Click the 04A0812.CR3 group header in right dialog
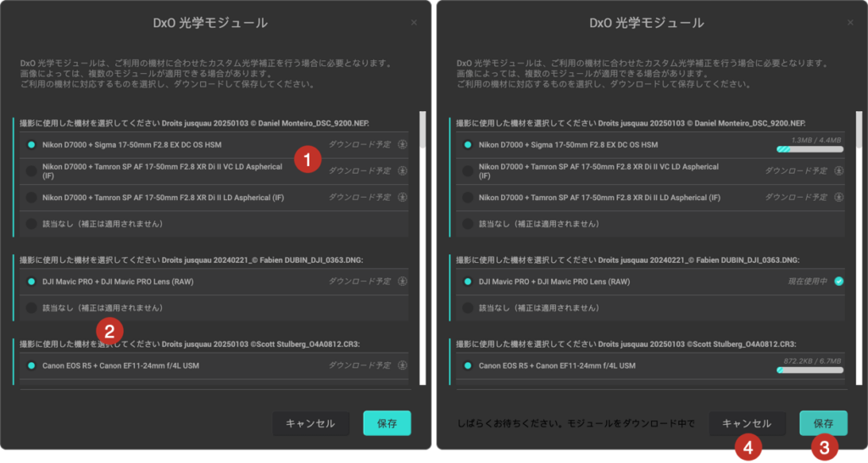Viewport: 868px width, 463px height. coord(626,344)
